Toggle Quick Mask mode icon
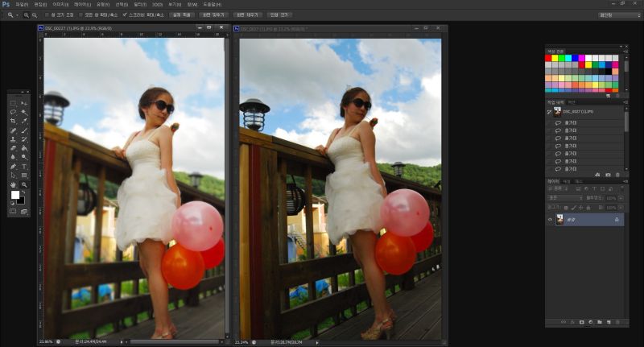Viewport: 644px width, 347px height. click(13, 211)
